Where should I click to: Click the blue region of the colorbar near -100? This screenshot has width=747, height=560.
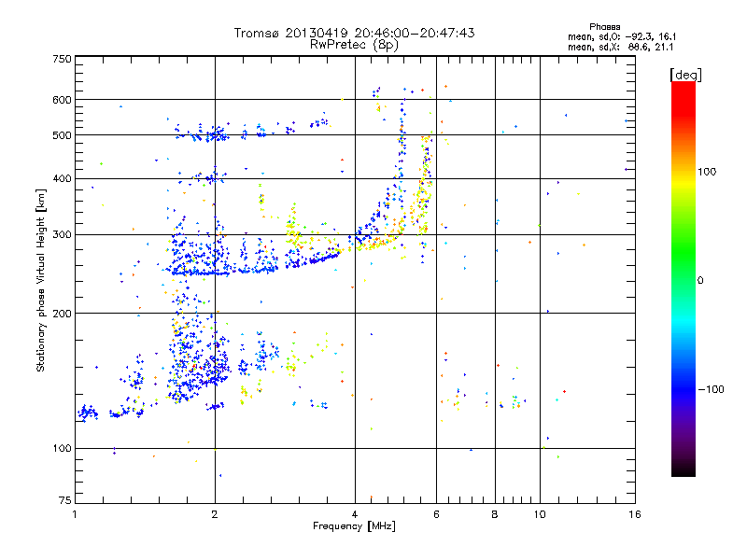[684, 388]
